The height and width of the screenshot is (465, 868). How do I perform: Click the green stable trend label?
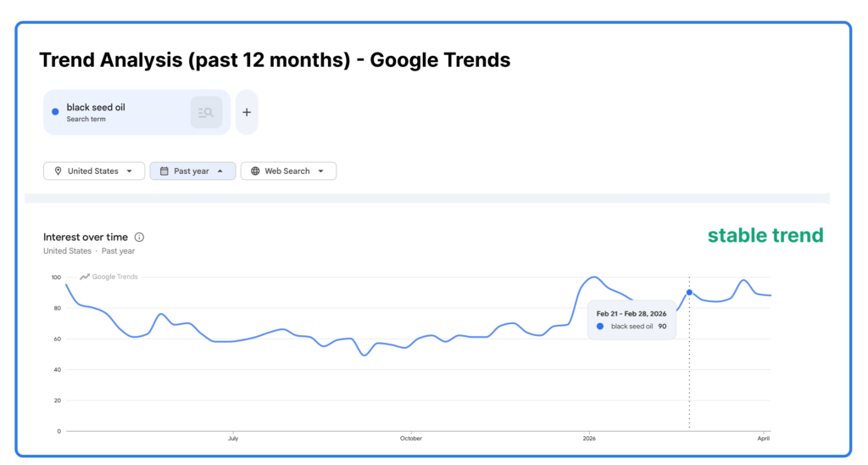pyautogui.click(x=765, y=236)
